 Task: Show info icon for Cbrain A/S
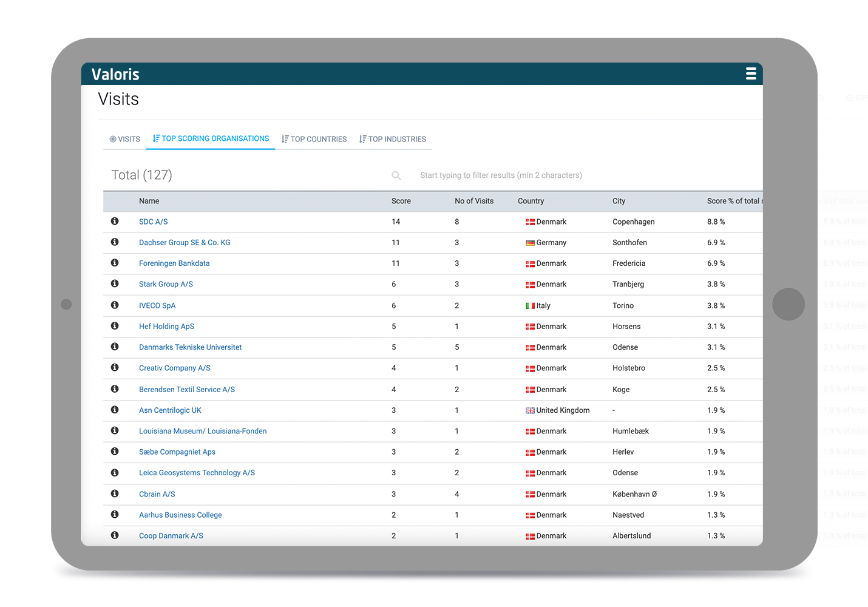tap(115, 493)
